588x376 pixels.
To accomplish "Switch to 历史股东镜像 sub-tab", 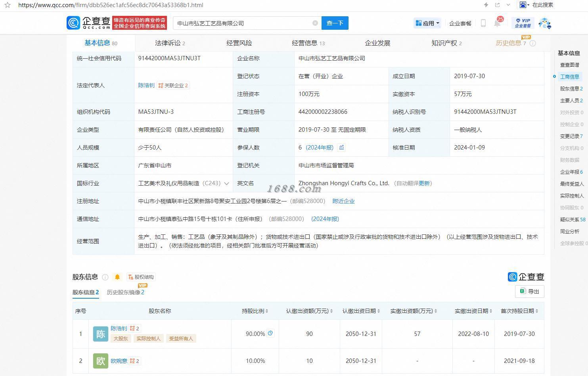I will [x=126, y=292].
